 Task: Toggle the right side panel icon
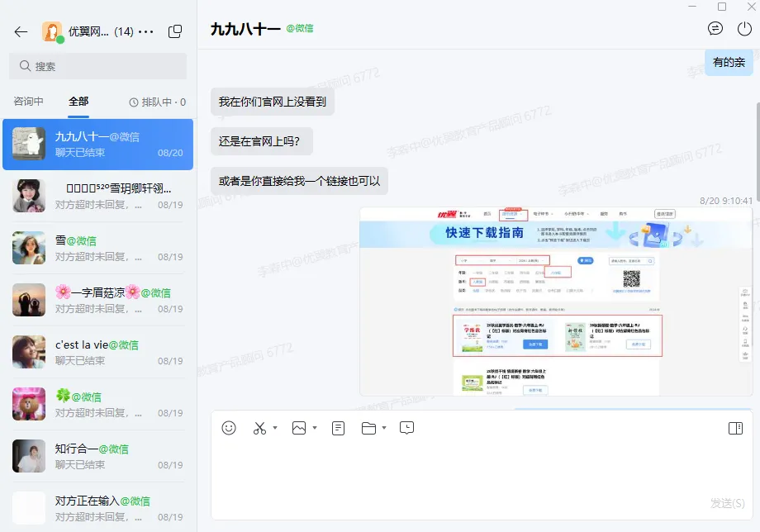point(735,428)
